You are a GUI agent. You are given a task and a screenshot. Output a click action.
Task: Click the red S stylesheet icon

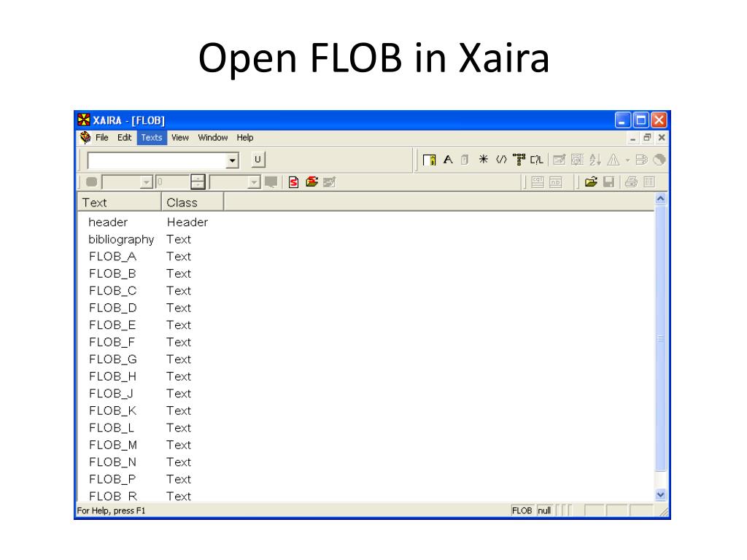coord(294,182)
